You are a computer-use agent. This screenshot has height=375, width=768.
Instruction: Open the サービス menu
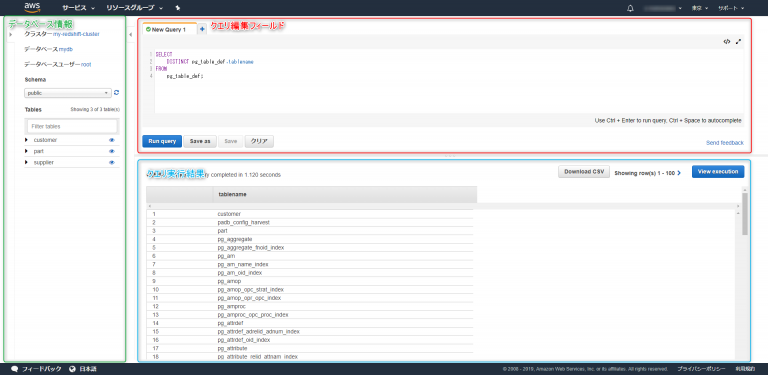point(78,8)
